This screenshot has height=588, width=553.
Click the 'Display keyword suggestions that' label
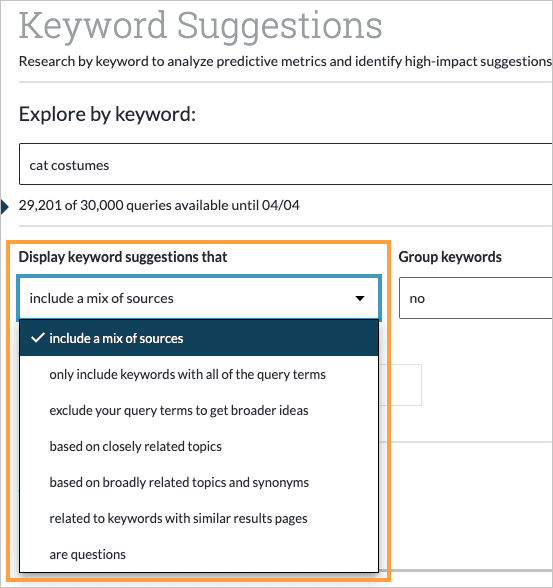[123, 257]
